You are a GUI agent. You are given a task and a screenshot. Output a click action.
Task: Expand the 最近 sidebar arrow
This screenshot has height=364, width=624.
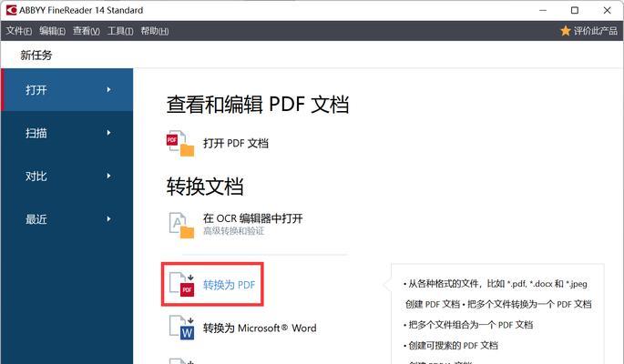pyautogui.click(x=108, y=219)
